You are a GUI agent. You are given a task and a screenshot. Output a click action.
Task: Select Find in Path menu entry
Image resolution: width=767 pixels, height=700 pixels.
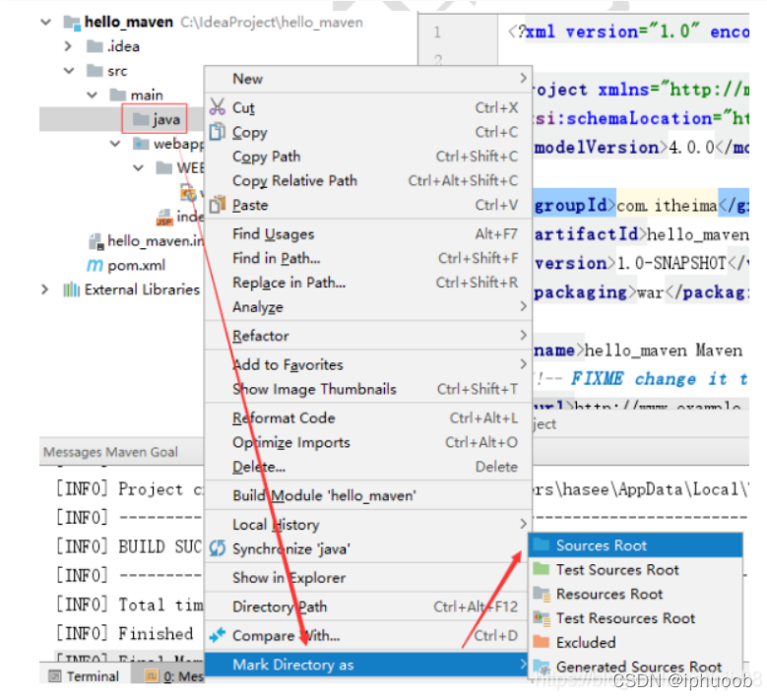[x=368, y=258]
